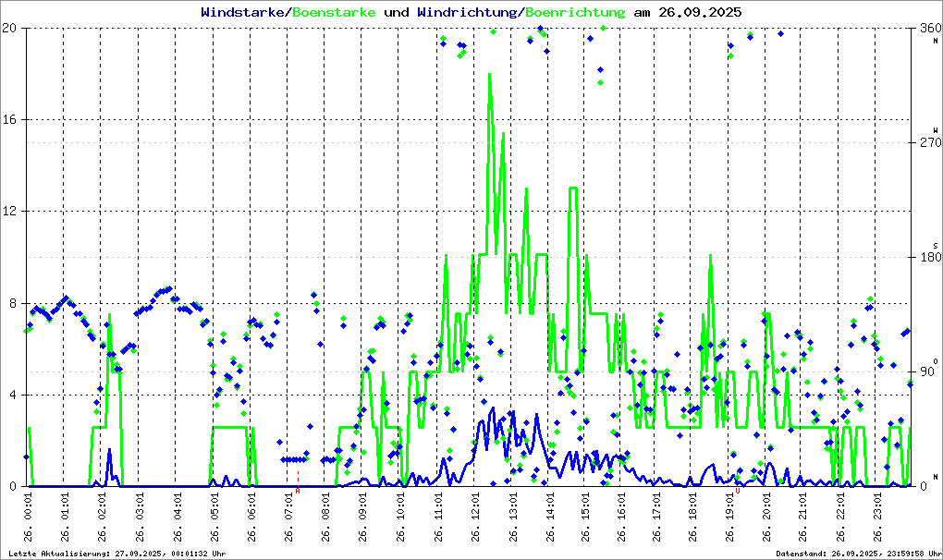
Task: Click the time label '26. 00:01'
Action: 27,517
